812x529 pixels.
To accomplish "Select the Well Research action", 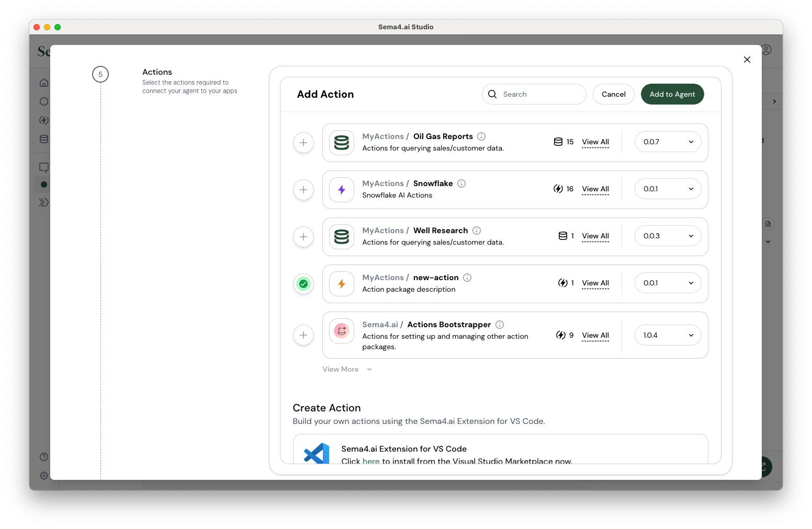I will [303, 237].
